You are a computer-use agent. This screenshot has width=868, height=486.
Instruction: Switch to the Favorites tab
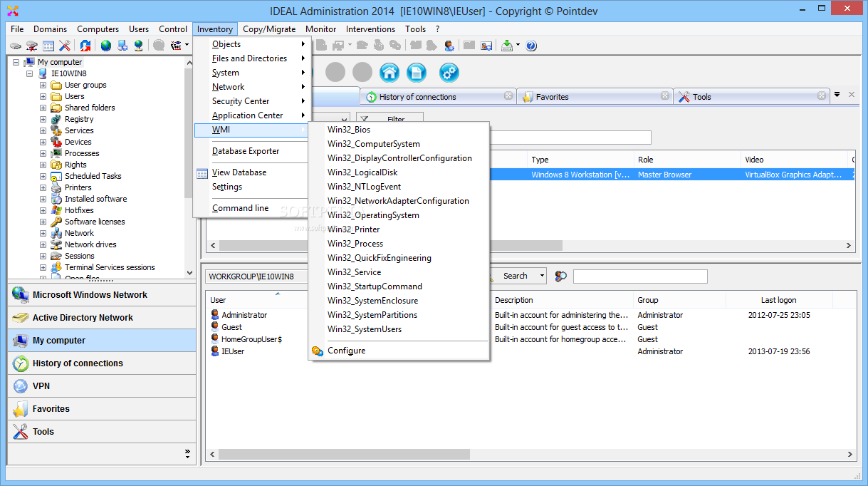click(595, 97)
